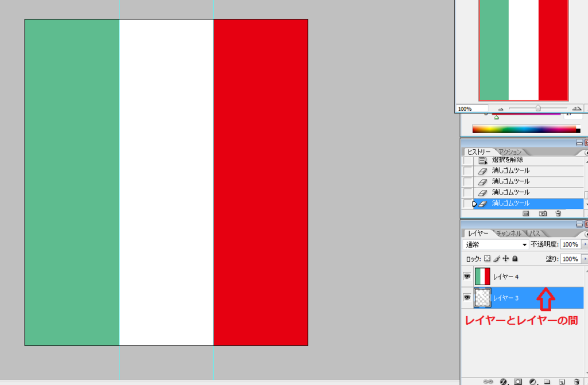Hide レイヤー 4 with its eye icon
588x385 pixels.
pos(467,277)
